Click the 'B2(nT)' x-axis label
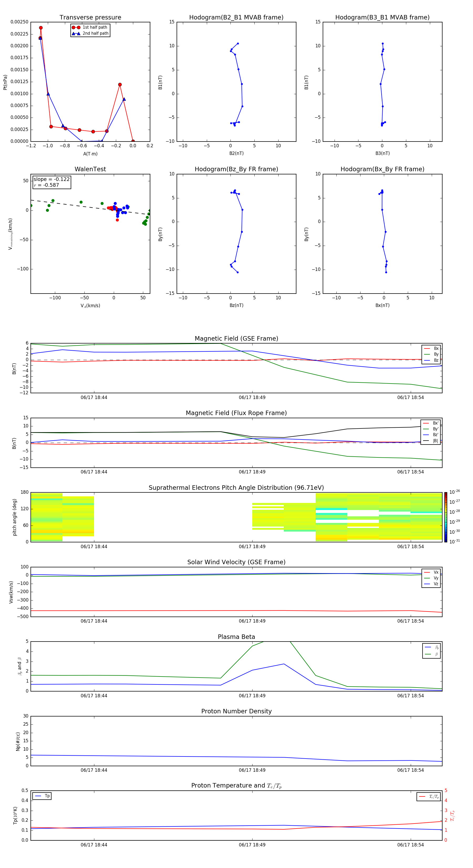The image size is (473, 868). 236,153
